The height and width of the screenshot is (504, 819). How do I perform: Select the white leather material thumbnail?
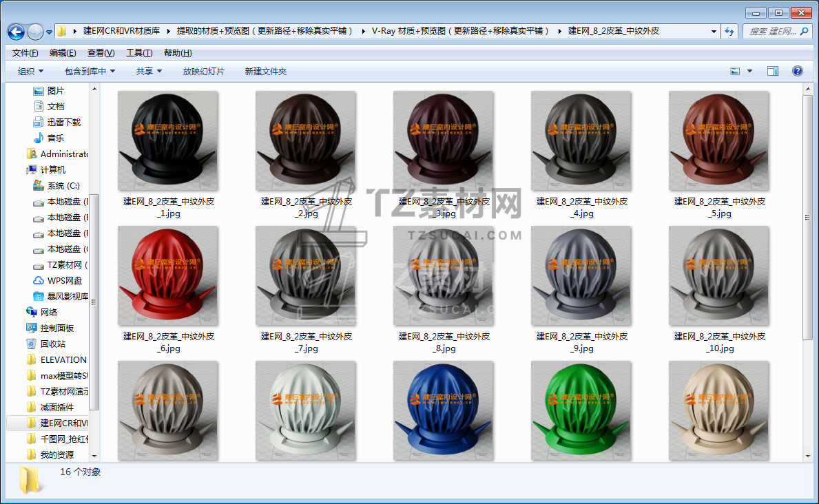[x=306, y=410]
